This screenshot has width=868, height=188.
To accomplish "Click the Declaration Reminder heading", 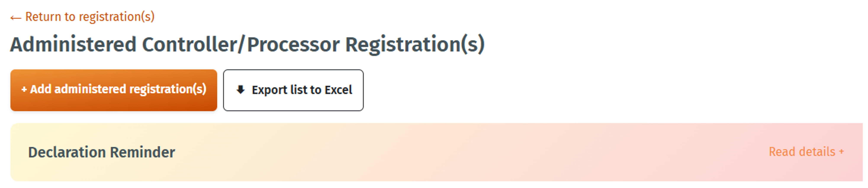I will [101, 152].
